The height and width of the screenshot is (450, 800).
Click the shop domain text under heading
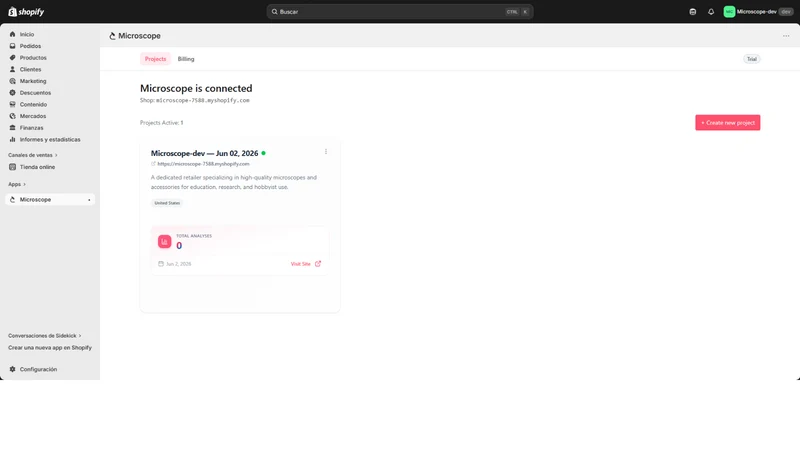[203, 101]
